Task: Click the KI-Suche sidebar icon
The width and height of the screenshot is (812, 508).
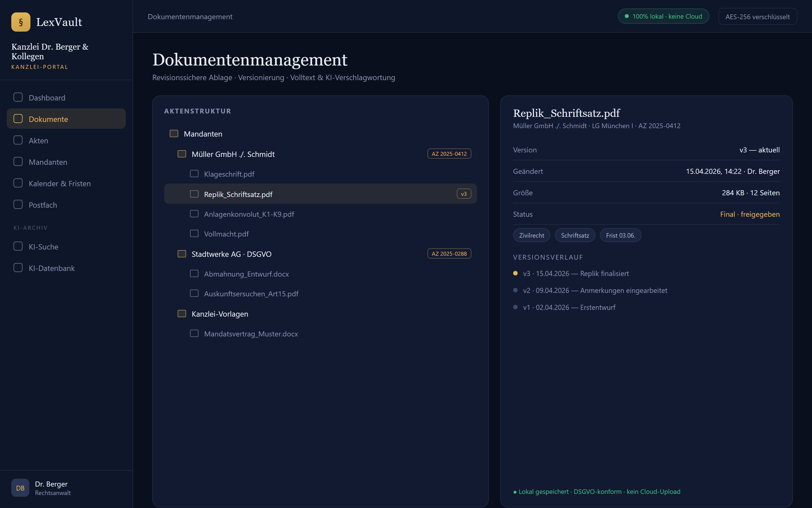Action: click(x=18, y=247)
